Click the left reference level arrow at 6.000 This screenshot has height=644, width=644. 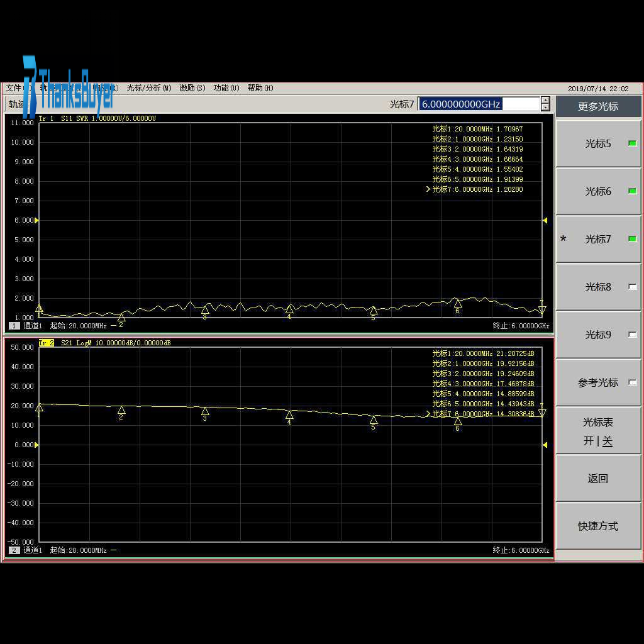pyautogui.click(x=36, y=220)
